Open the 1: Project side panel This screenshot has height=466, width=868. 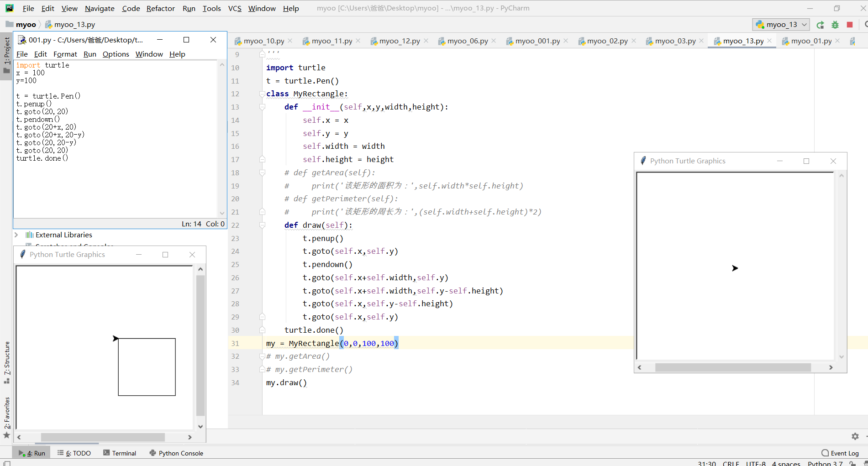click(x=6, y=56)
